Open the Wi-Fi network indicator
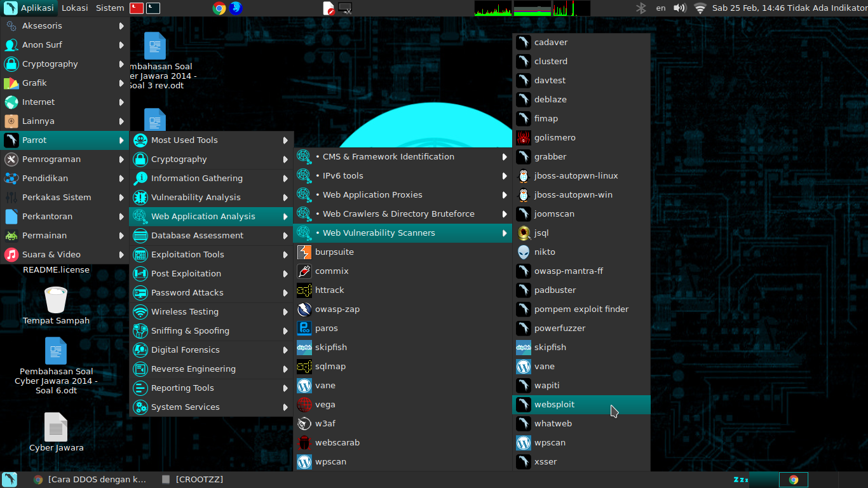 pyautogui.click(x=700, y=8)
